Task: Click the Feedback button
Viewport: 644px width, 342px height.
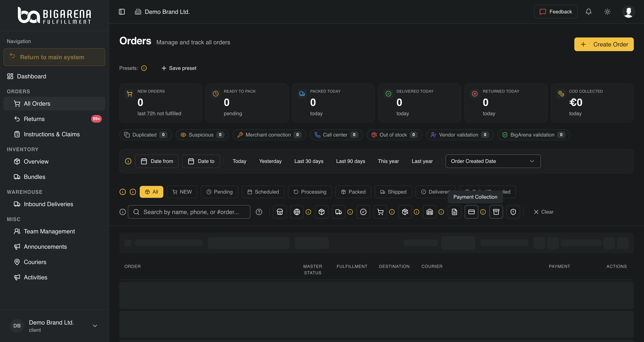Action: [555, 12]
